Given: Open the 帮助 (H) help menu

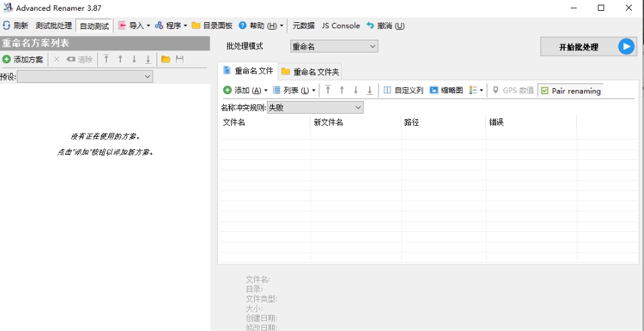Looking at the screenshot, I should 261,26.
